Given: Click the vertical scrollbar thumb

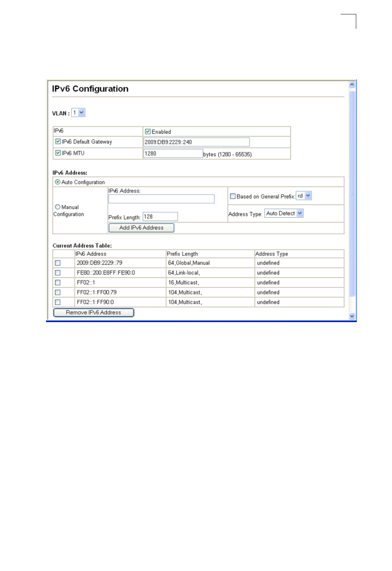Looking at the screenshot, I should click(x=352, y=193).
